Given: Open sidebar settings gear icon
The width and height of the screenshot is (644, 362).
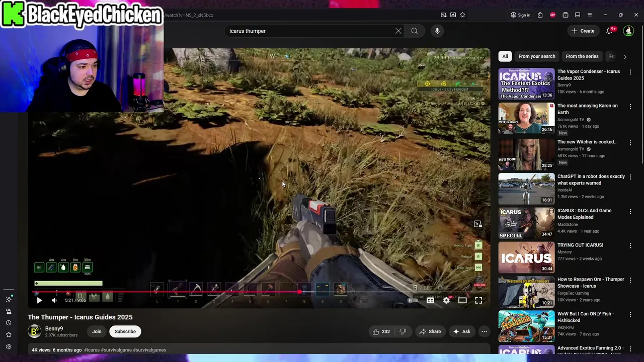Looking at the screenshot, I should pyautogui.click(x=9, y=347).
